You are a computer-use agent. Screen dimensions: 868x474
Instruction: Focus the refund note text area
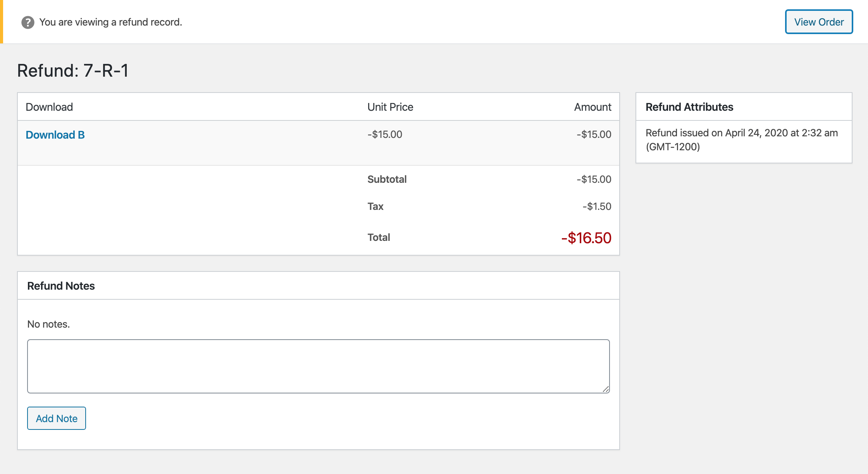coord(319,366)
